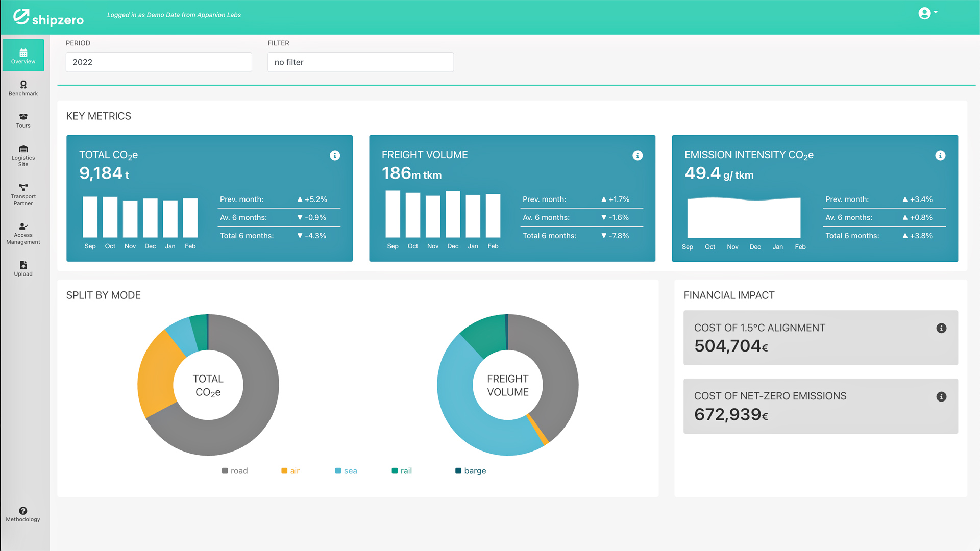Open the Logistics Site section
Viewport: 980px width, 551px height.
pyautogui.click(x=23, y=156)
